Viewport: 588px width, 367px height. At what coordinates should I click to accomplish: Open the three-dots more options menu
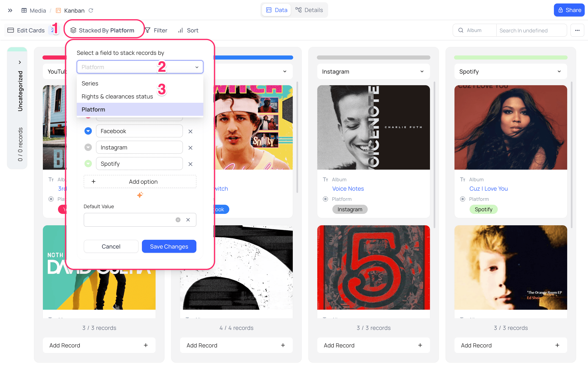tap(577, 30)
